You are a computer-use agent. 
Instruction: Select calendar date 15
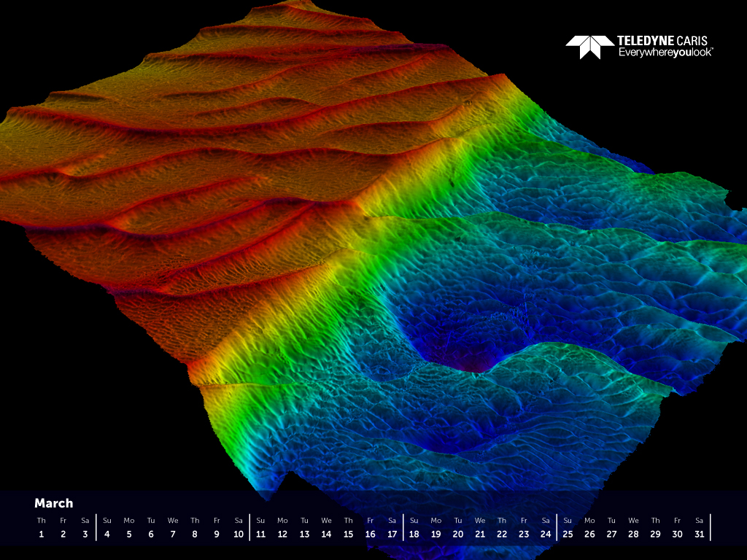click(x=348, y=534)
